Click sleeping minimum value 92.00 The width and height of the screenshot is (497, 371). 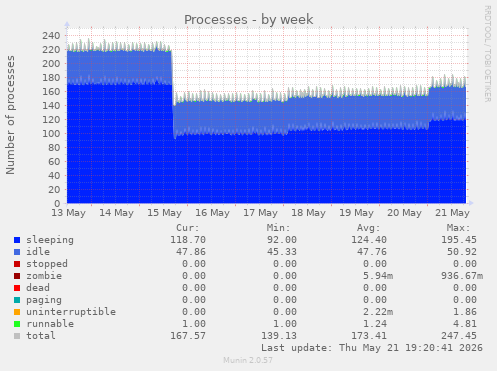coord(282,240)
